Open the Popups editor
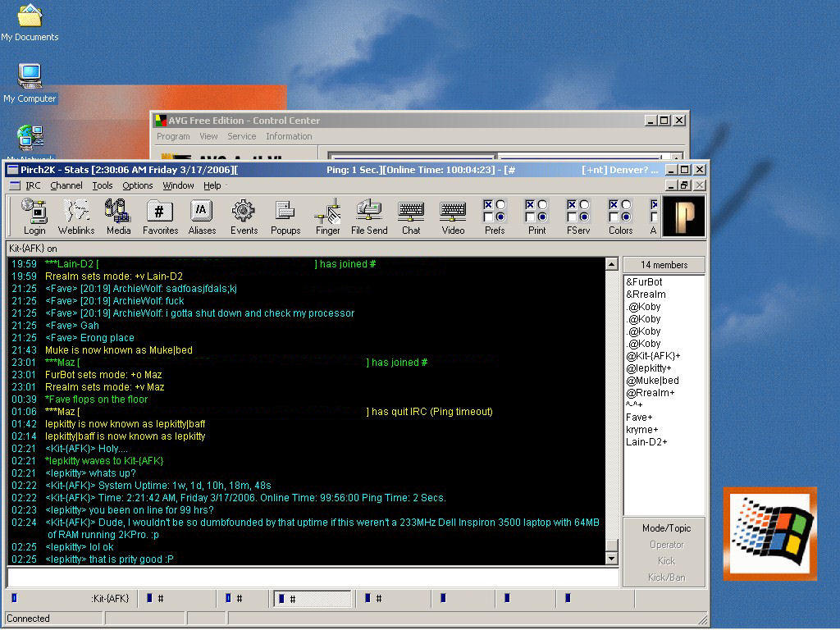The height and width of the screenshot is (630, 840). click(285, 217)
